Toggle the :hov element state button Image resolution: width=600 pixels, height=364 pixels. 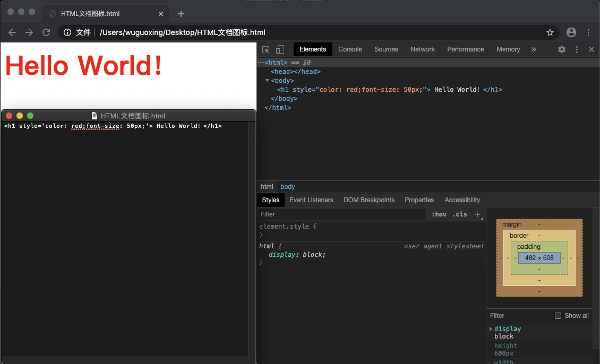(x=439, y=214)
